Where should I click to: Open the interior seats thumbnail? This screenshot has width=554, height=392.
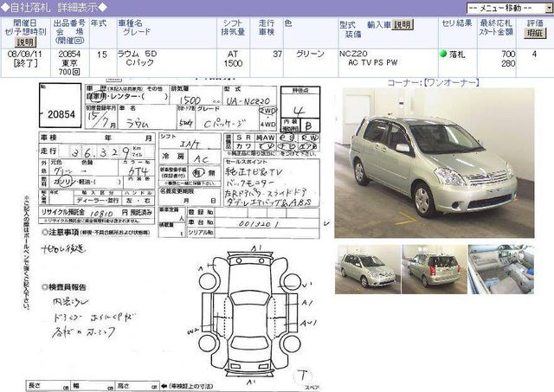[500, 269]
